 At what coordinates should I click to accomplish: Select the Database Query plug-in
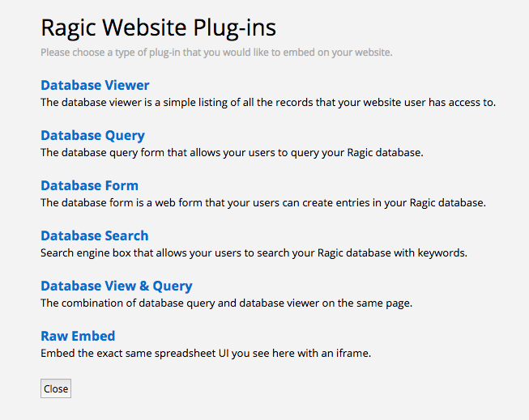pos(93,135)
